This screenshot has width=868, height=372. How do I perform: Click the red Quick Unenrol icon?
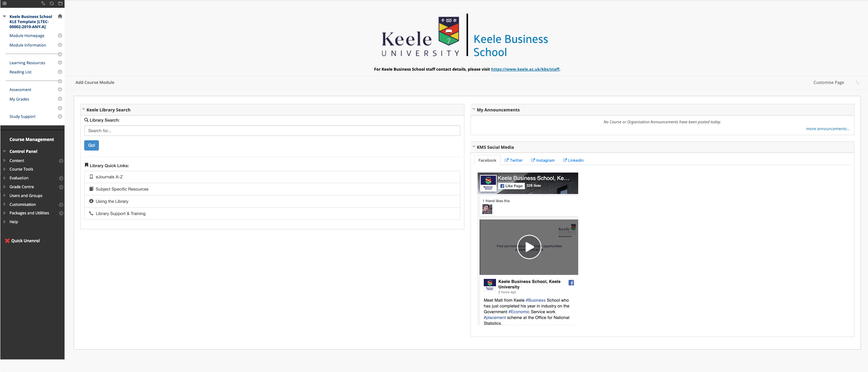click(7, 241)
